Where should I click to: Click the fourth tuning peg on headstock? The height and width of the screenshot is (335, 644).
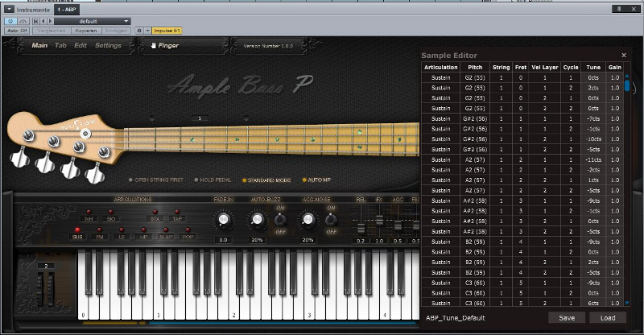(x=104, y=152)
